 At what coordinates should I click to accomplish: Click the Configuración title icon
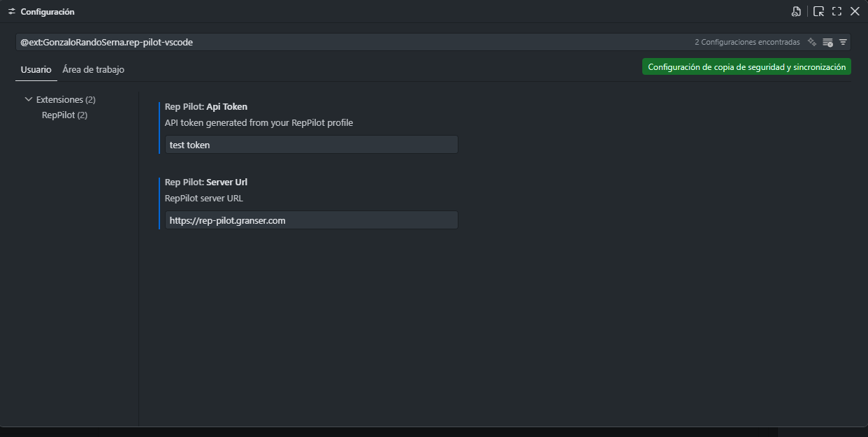pos(12,12)
